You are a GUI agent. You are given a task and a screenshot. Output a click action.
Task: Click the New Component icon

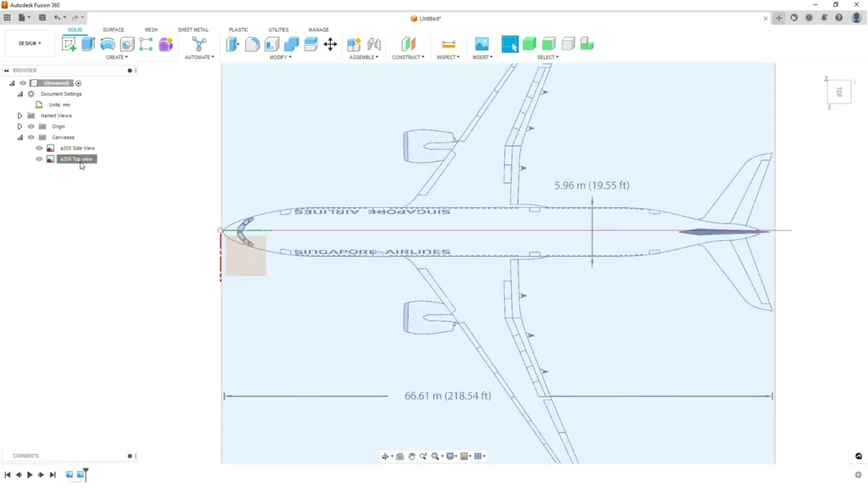(354, 44)
